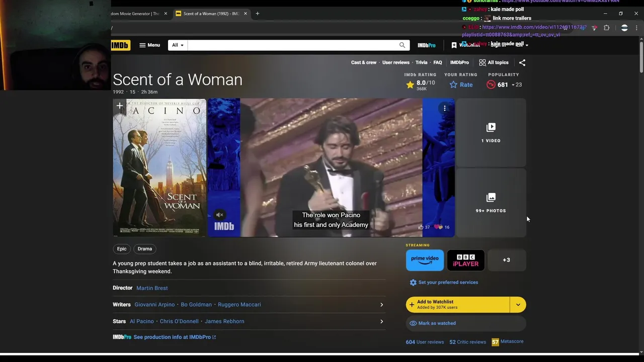Select the Drama genre chip

coord(145,249)
